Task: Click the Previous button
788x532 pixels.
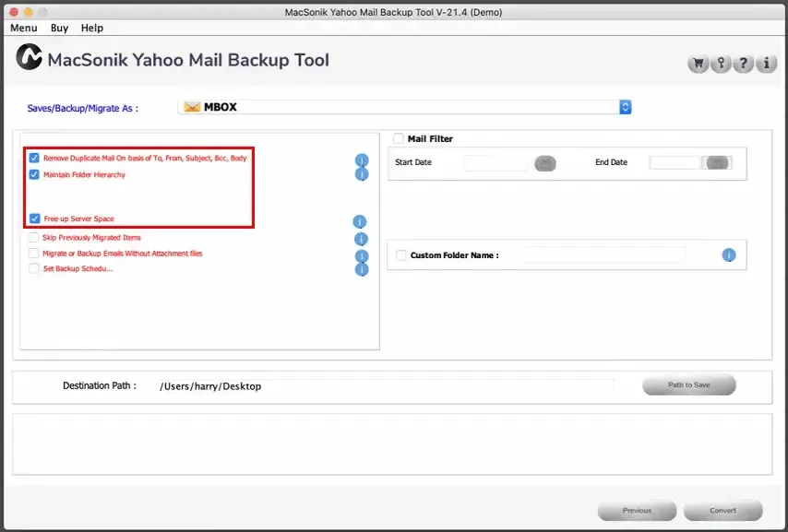Action: pos(637,511)
